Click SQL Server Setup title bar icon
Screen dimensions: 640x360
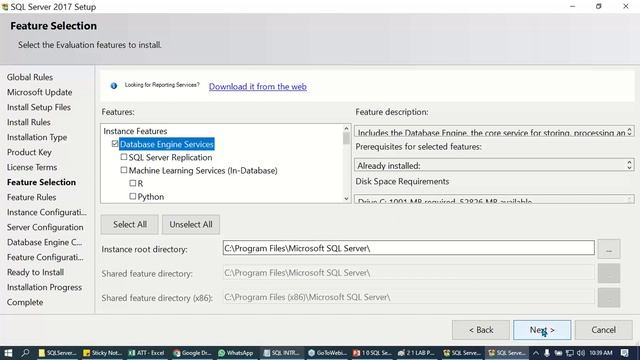click(5, 7)
